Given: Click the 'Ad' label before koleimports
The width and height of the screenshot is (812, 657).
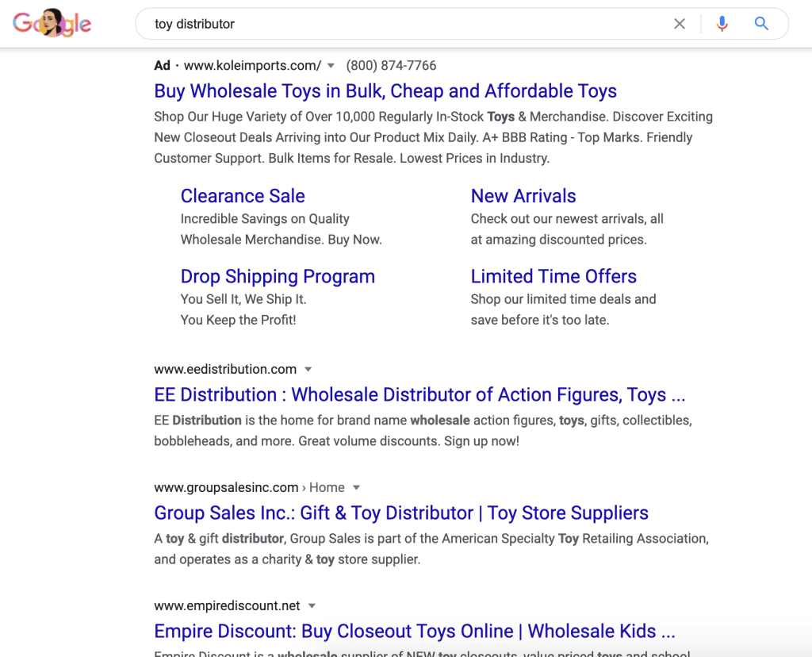Looking at the screenshot, I should (162, 66).
